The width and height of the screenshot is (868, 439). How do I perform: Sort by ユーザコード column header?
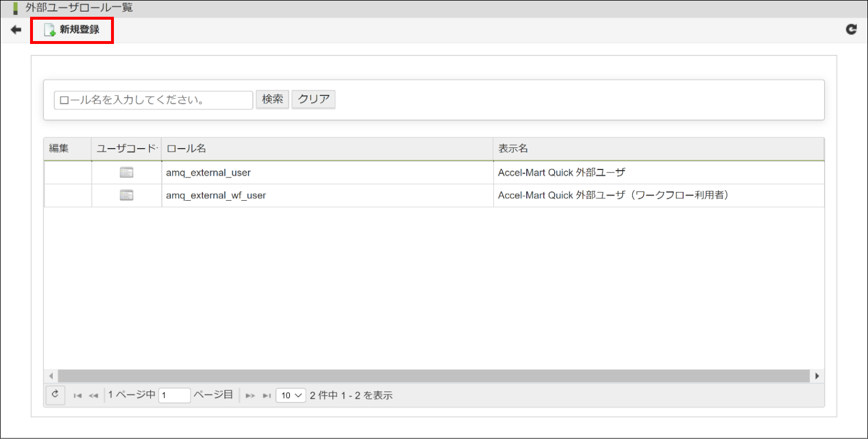(127, 149)
